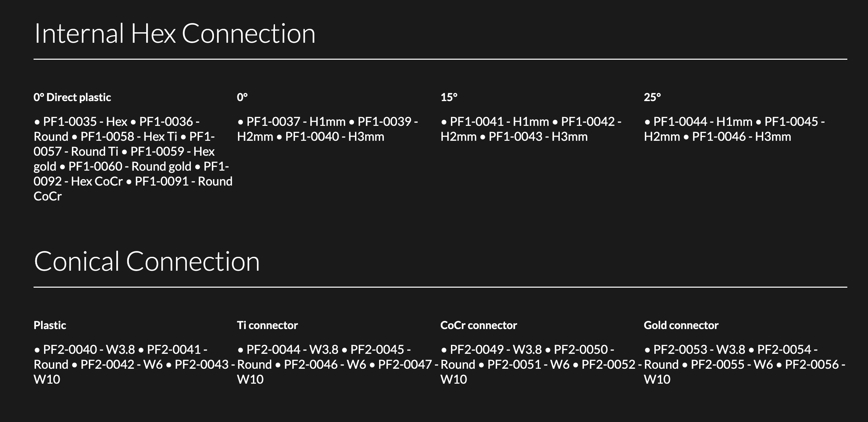868x422 pixels.
Task: Click the PF1-0046 - H3mm entry
Action: 741,136
